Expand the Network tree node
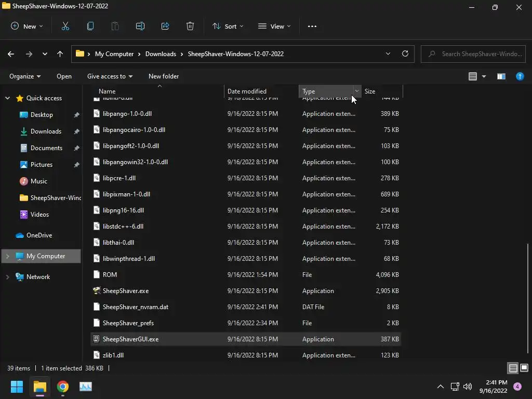Screen dimensions: 532x399 coord(7,277)
